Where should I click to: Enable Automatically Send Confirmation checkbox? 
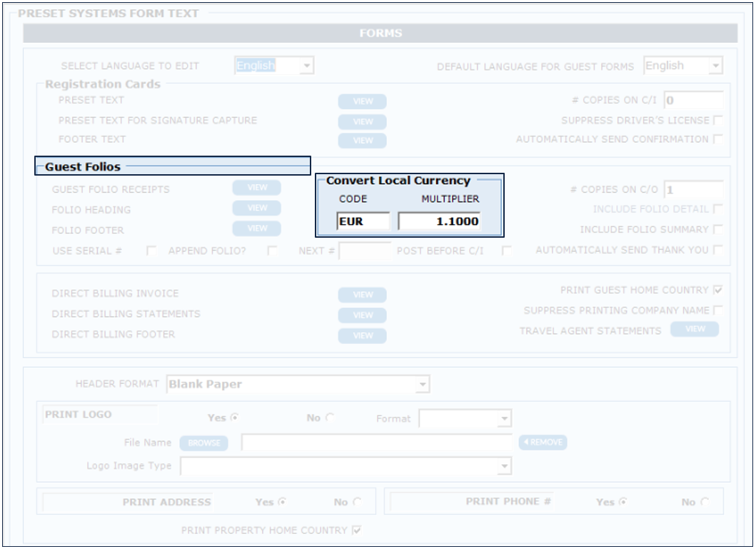(717, 139)
